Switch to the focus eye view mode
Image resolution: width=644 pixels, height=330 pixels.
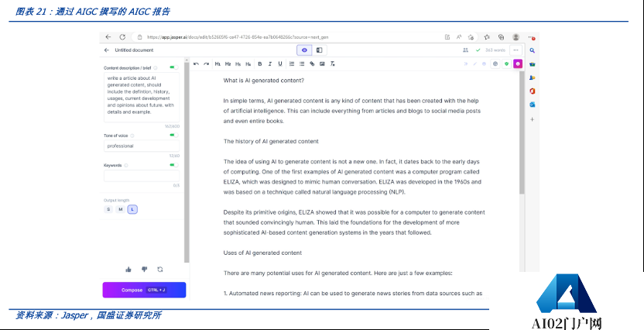point(304,50)
